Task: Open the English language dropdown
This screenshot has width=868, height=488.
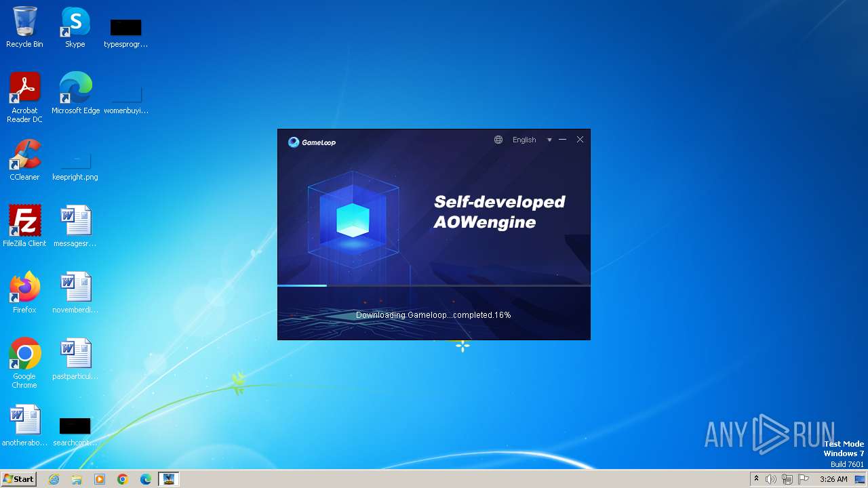Action: click(524, 140)
